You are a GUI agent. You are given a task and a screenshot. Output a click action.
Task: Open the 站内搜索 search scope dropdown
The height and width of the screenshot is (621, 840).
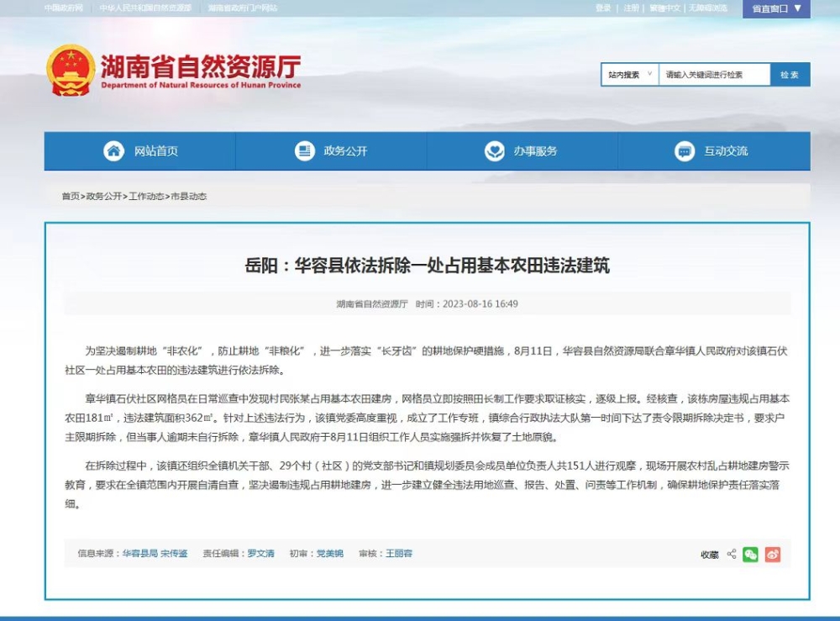point(629,75)
